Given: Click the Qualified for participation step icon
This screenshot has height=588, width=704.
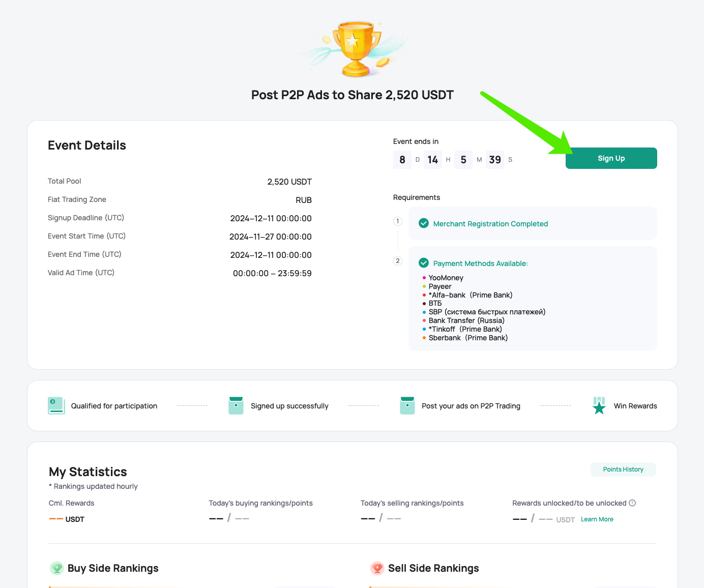Looking at the screenshot, I should point(56,405).
